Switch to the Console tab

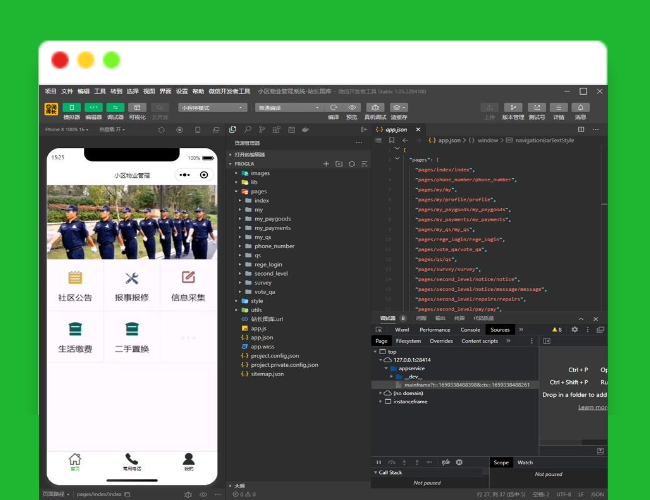[x=469, y=329]
